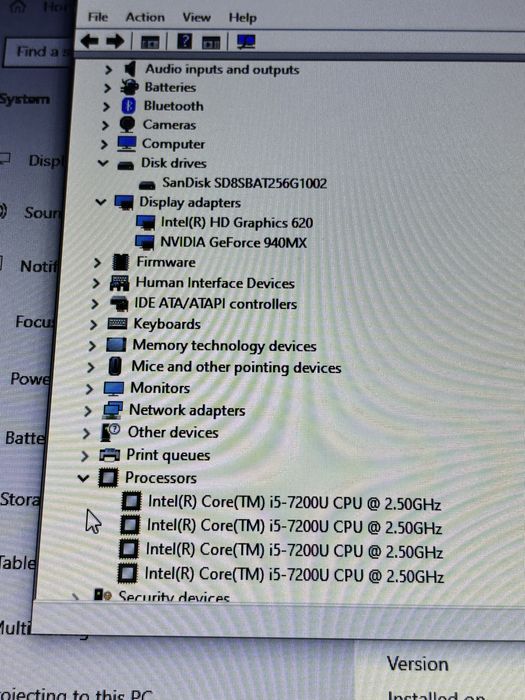Select Security devices tree item

click(x=174, y=596)
